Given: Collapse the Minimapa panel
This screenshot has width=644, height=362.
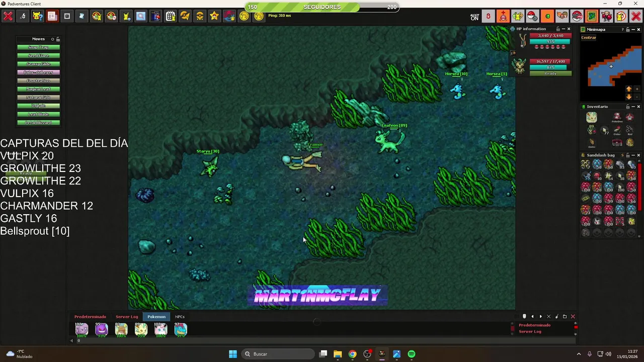Looking at the screenshot, I should tap(633, 30).
